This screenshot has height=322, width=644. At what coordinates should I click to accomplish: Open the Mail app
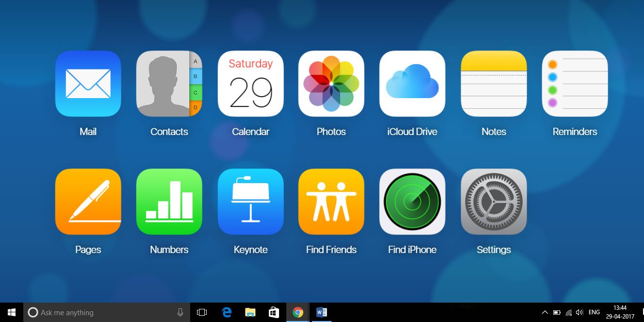click(x=88, y=84)
